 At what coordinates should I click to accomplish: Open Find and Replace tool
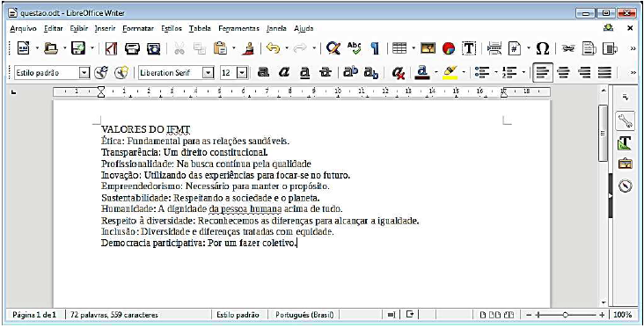(x=333, y=48)
